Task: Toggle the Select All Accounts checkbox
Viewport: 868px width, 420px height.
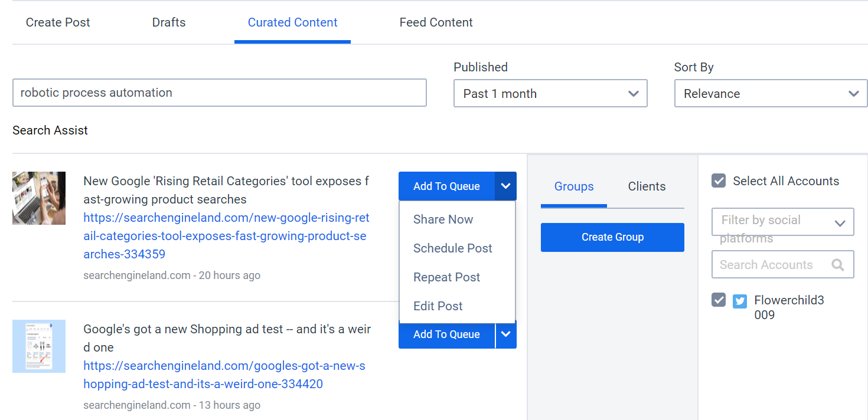Action: click(719, 181)
